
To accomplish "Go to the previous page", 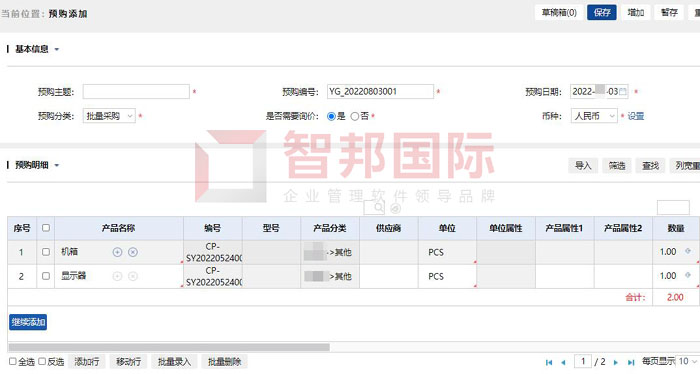I will pyautogui.click(x=563, y=362).
